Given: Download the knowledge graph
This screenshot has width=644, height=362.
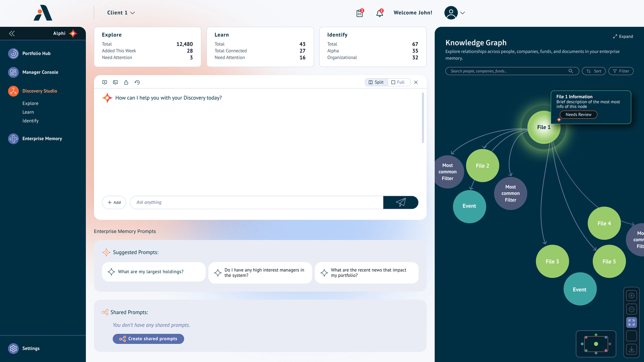Looking at the screenshot, I should pyautogui.click(x=631, y=349).
